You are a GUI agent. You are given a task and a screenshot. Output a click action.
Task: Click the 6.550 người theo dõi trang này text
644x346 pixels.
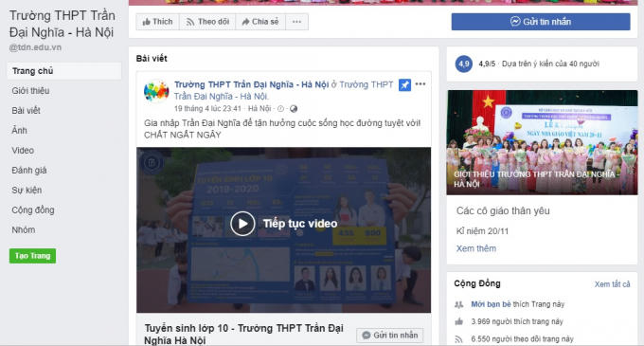(522, 339)
